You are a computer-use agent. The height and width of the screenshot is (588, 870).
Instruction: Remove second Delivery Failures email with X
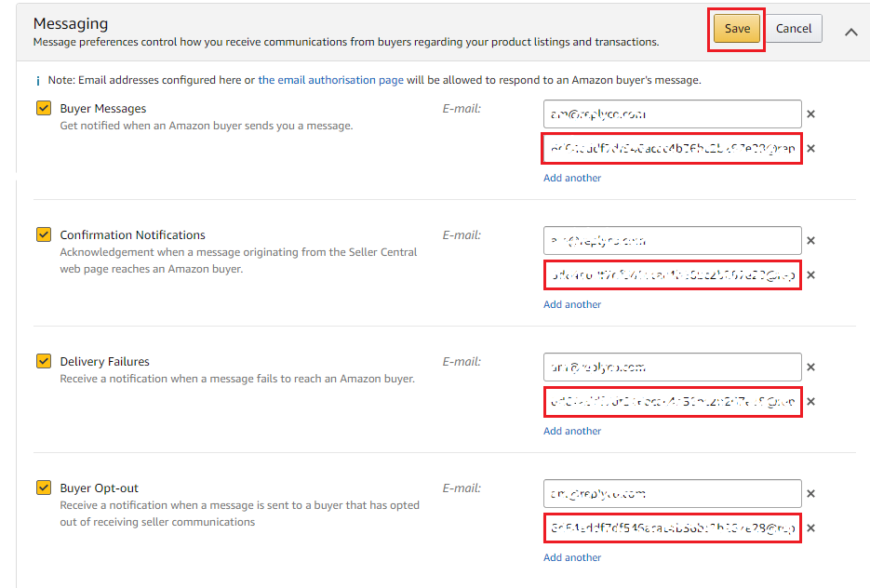click(810, 402)
